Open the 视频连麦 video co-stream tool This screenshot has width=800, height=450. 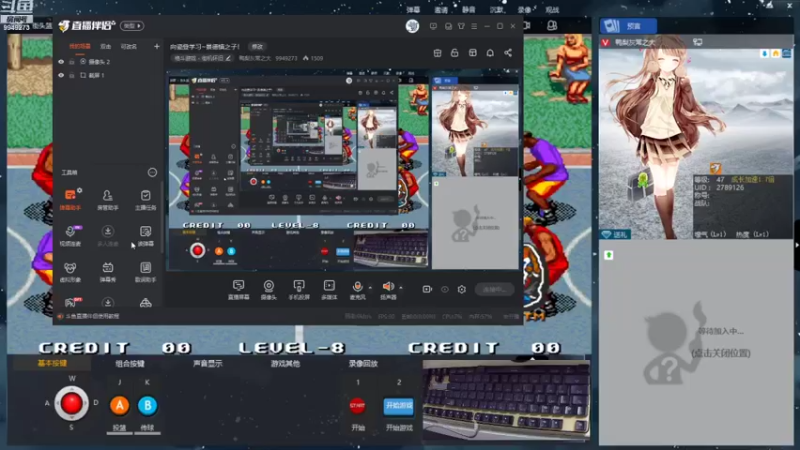click(70, 235)
